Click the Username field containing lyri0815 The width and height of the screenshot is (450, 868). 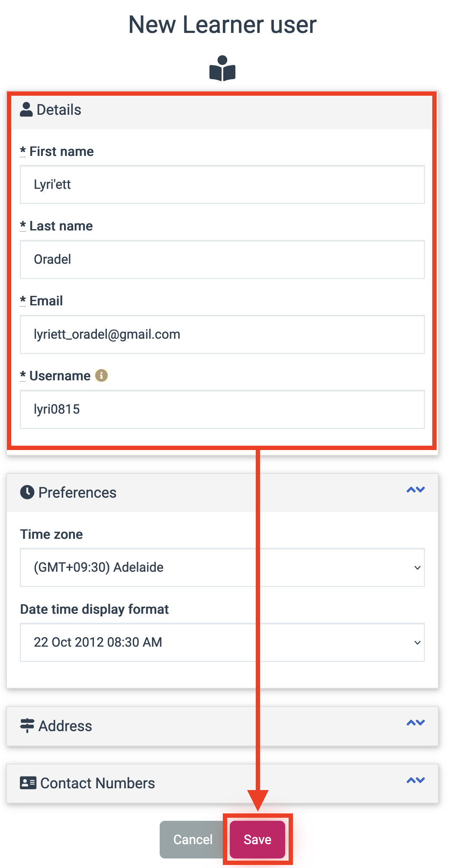click(x=222, y=409)
